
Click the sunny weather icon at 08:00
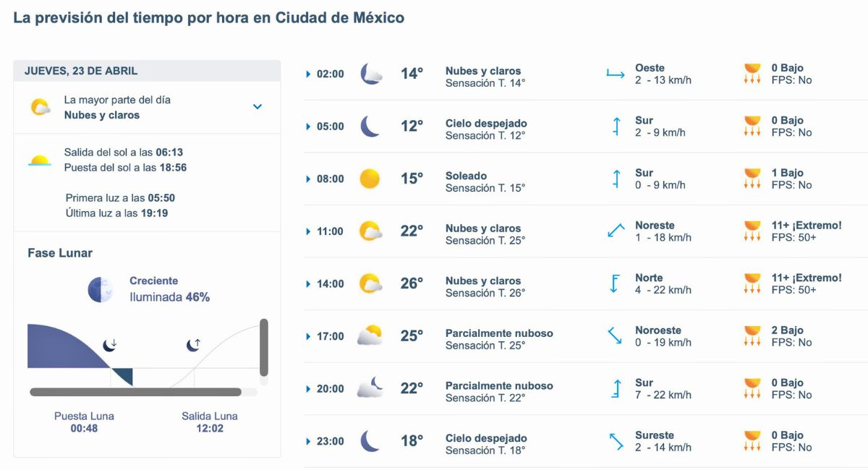(x=370, y=179)
